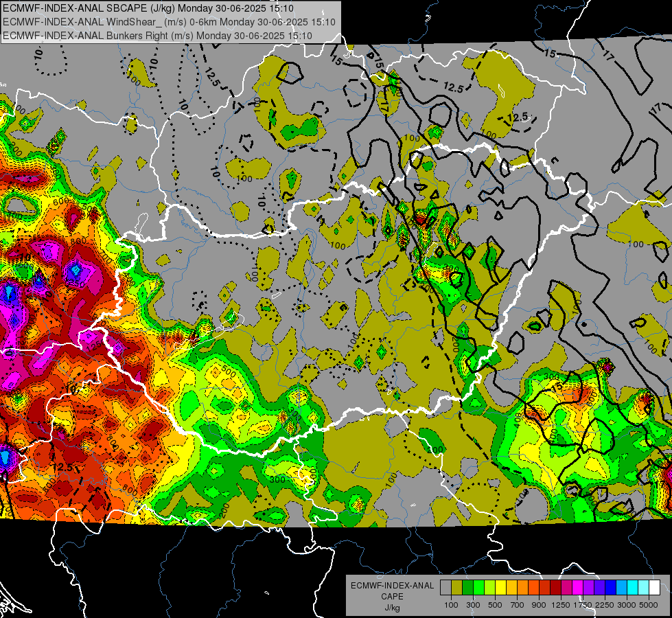Image resolution: width=672 pixels, height=618 pixels.
Task: Select the olive swatch in CAPE legend
Action: (457, 588)
